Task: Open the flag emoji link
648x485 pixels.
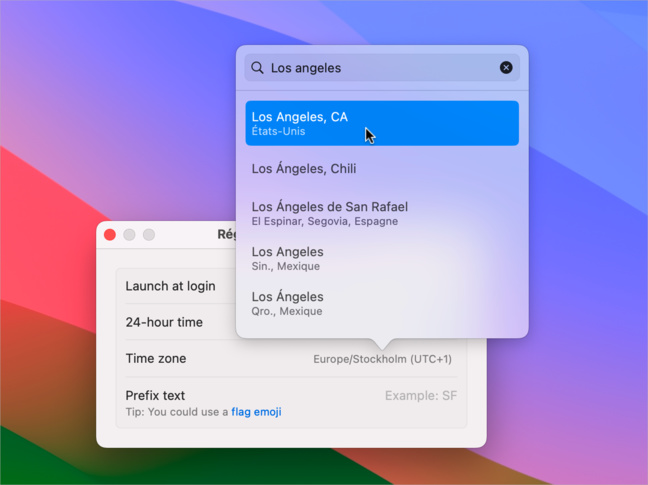Action: 256,412
